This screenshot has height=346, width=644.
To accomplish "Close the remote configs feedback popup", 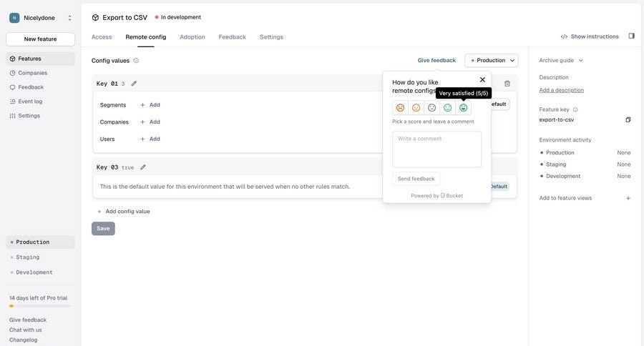I will click(482, 79).
